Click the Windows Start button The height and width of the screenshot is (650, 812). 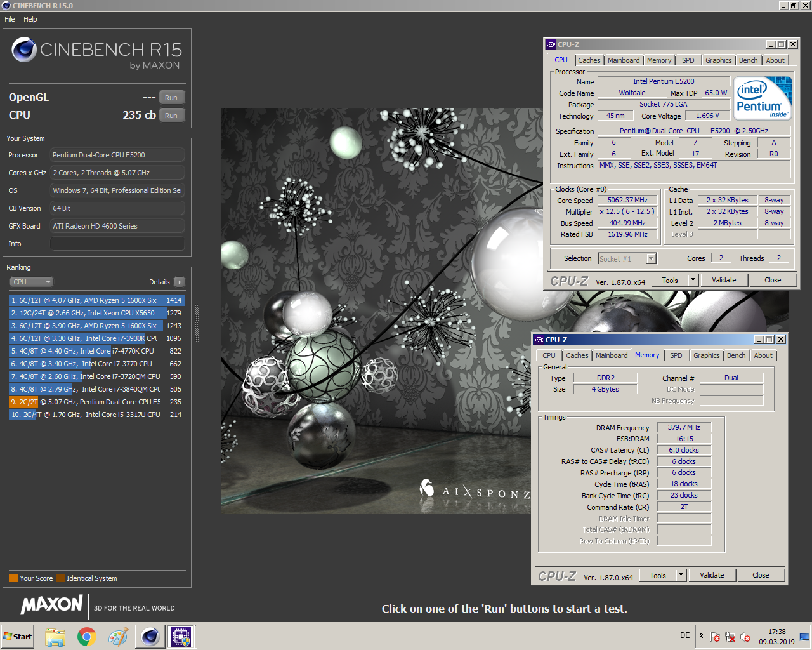pyautogui.click(x=17, y=637)
